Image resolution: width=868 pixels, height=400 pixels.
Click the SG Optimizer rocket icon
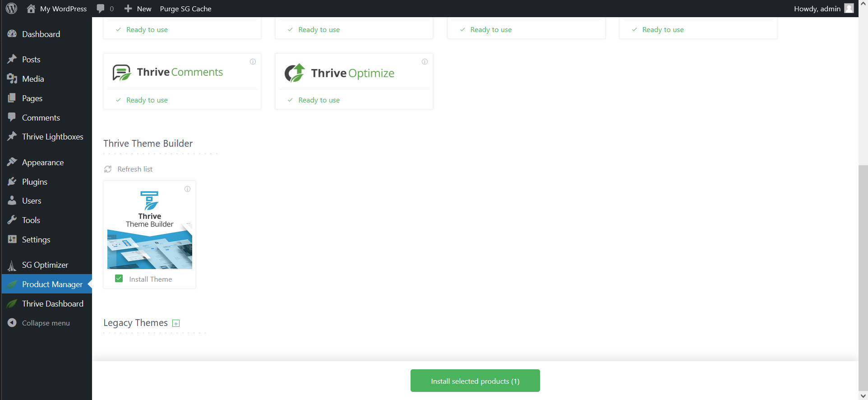point(12,265)
